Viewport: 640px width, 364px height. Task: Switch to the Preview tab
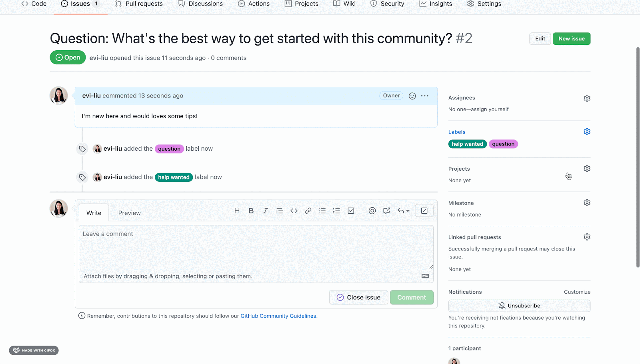point(129,213)
